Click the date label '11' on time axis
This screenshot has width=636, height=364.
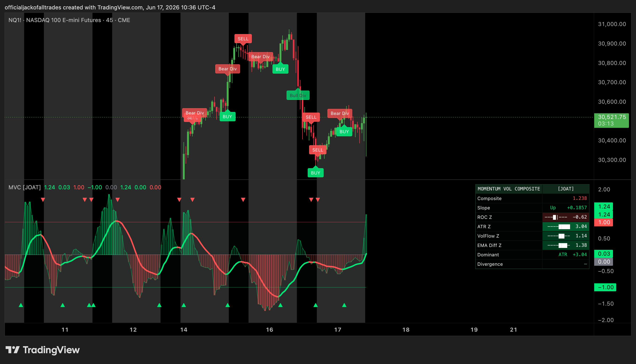pos(65,330)
